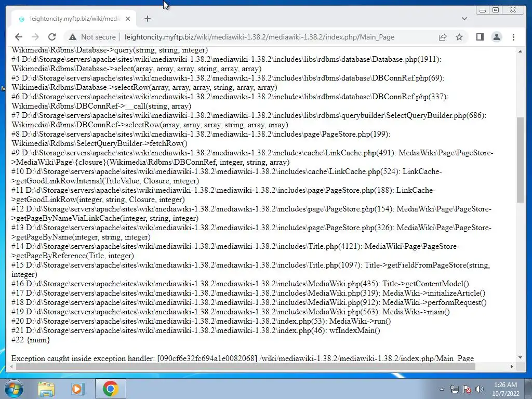Open the Not secure site info warning

point(92,37)
